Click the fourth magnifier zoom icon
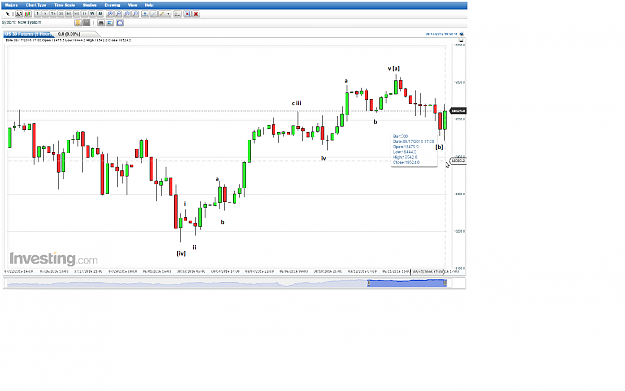This screenshot has height=391, width=625. pos(136,14)
